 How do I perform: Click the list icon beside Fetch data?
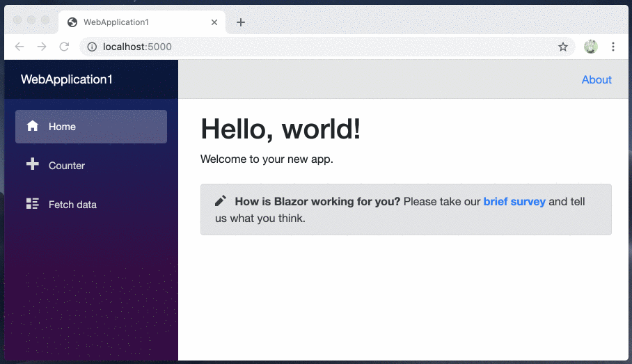pos(32,203)
